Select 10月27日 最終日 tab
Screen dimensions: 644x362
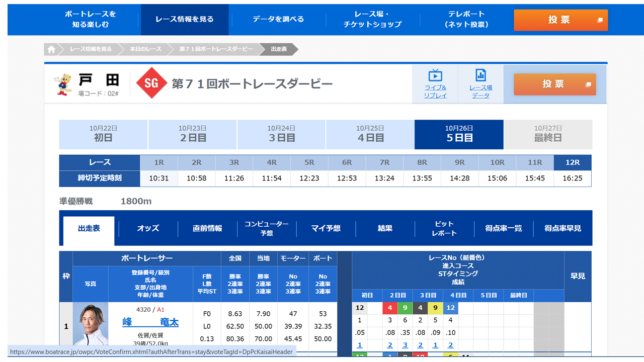click(548, 134)
